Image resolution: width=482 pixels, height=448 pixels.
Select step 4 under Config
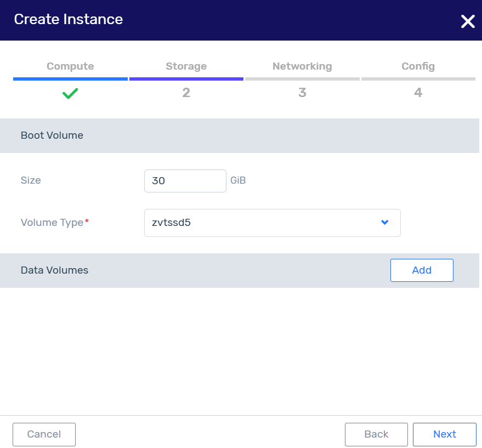tap(418, 93)
